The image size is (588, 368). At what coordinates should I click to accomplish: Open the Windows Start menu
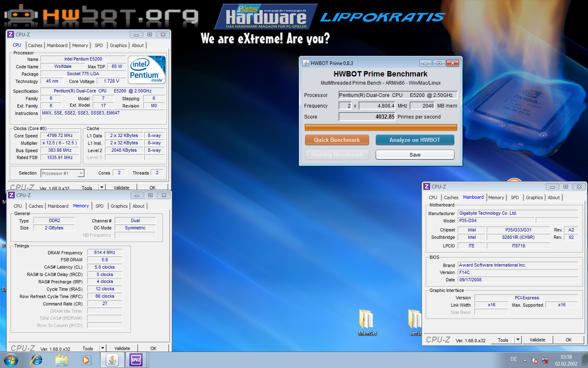[11, 360]
